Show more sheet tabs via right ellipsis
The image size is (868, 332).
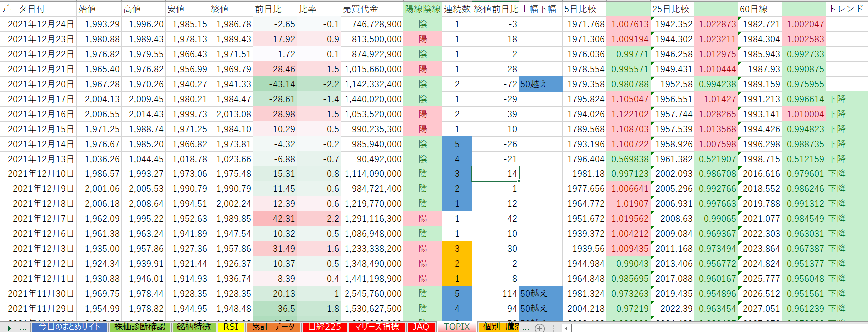525,328
